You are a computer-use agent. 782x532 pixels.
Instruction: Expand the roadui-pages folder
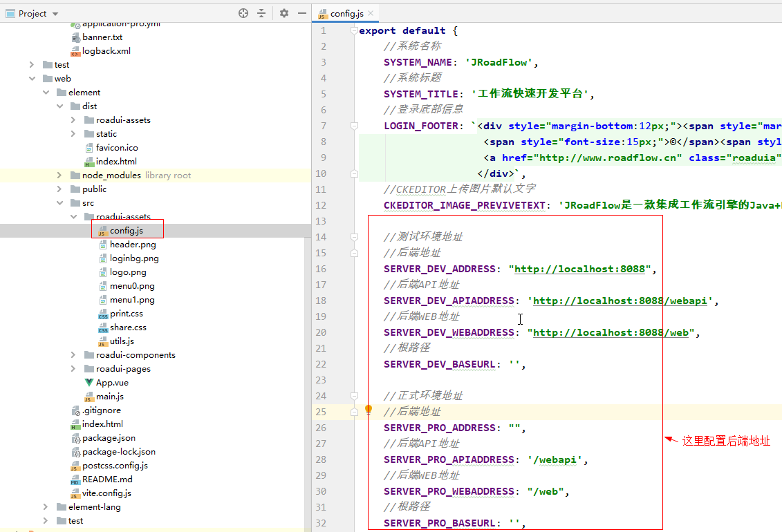click(x=73, y=369)
